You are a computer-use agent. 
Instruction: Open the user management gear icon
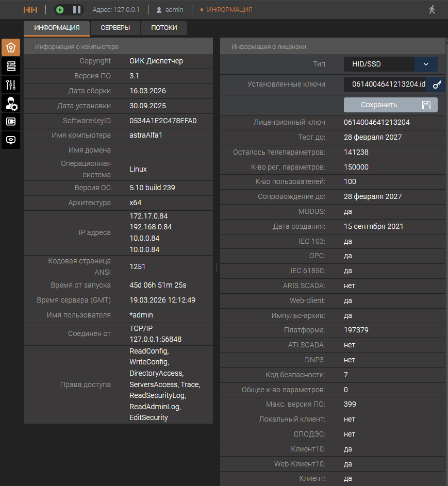coord(11,103)
